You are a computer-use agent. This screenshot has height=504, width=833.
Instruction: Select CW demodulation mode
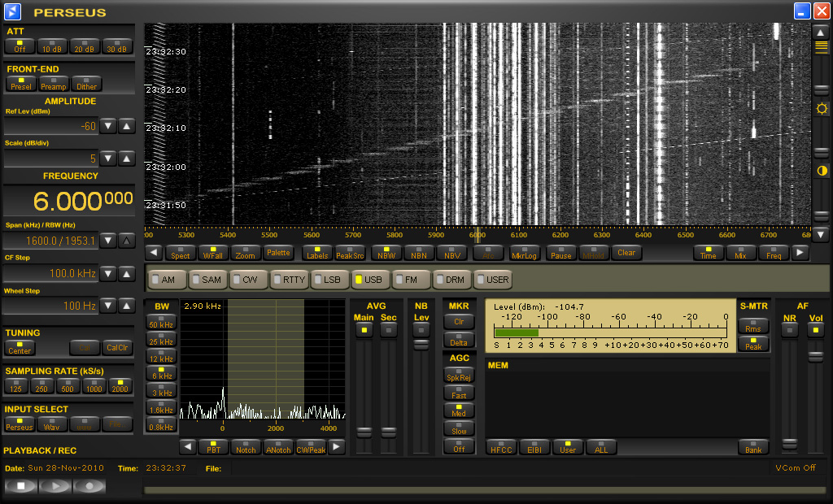pos(249,280)
